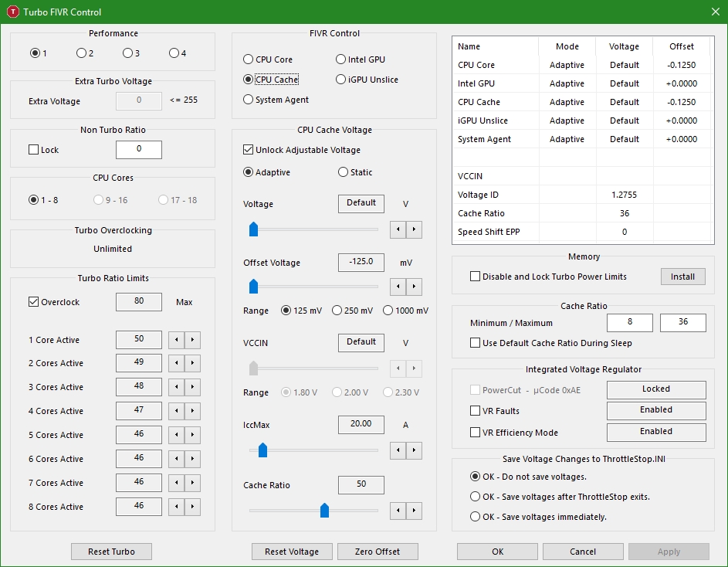This screenshot has width=728, height=567.
Task: Increase the 5 Cores Active ratio
Action: pyautogui.click(x=192, y=435)
